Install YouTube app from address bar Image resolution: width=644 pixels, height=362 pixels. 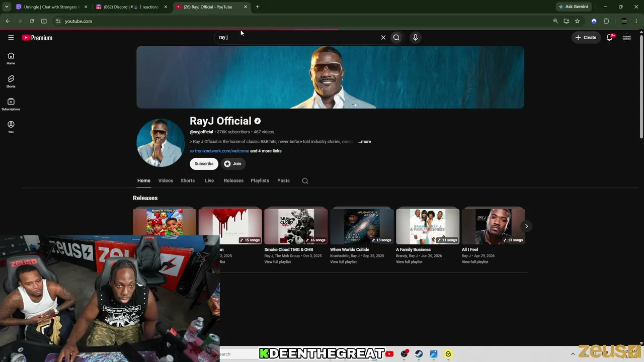[567, 21]
